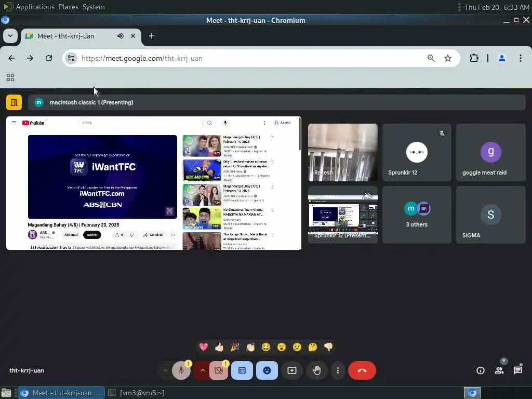This screenshot has height=399, width=532.
Task: Raise hand in the meeting
Action: click(x=317, y=370)
